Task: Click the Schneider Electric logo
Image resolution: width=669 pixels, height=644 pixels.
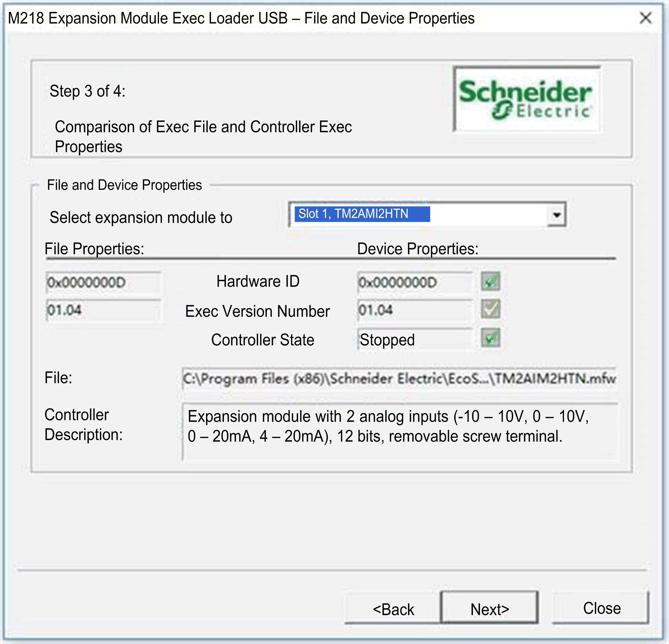Action: pos(527,99)
